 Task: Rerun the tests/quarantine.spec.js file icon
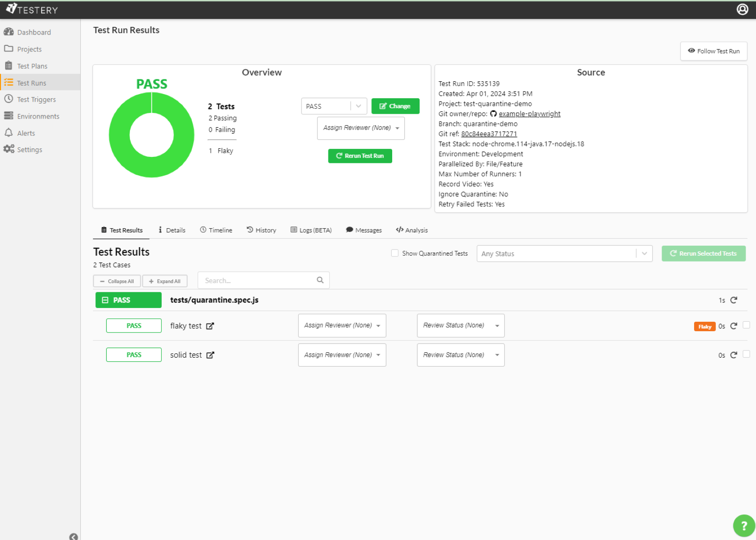pos(734,300)
